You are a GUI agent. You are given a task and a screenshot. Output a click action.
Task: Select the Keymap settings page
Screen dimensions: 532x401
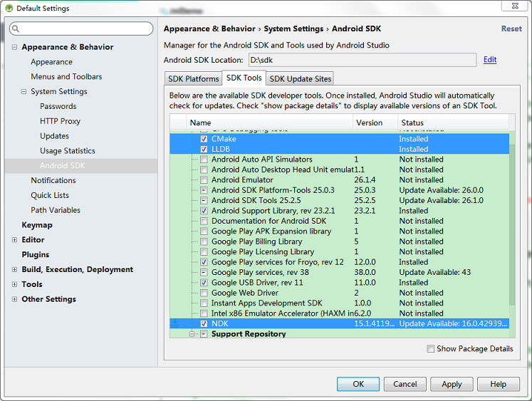pos(37,225)
